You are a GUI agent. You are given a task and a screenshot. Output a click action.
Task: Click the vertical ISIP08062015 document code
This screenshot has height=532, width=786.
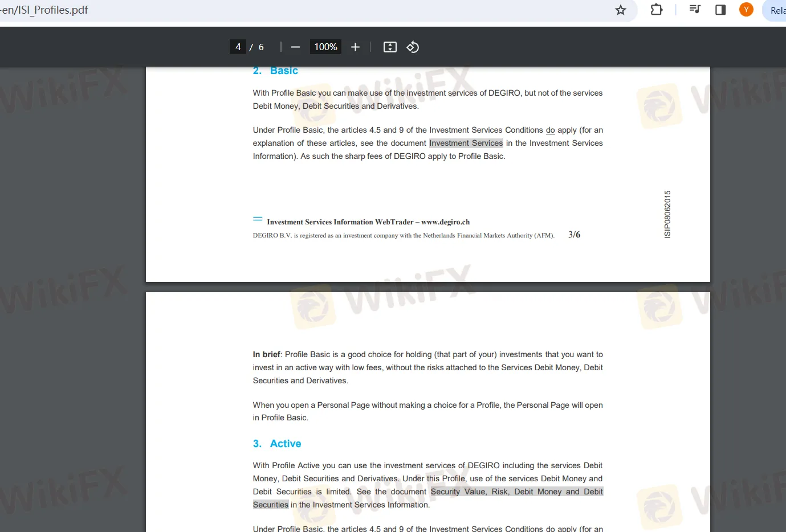click(667, 214)
